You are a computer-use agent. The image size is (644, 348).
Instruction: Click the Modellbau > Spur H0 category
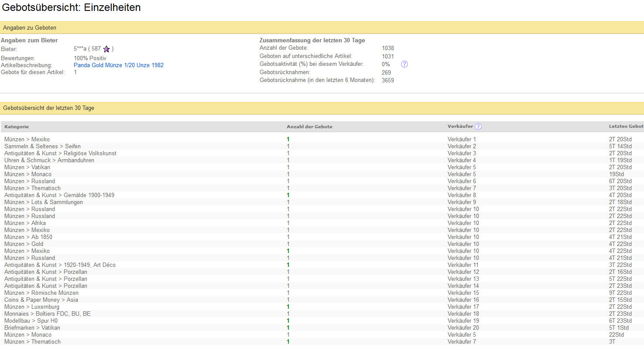tap(31, 321)
